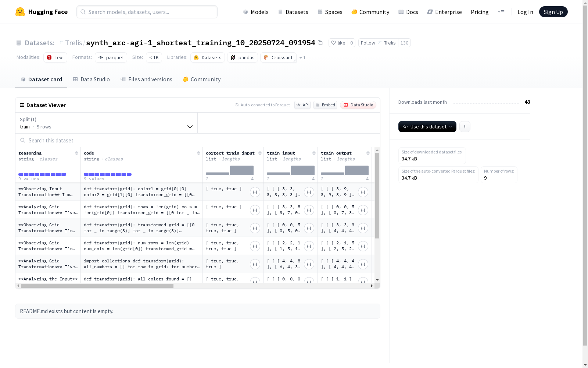Open the Split train dropdown
Viewport: 588px width, 368px height.
pos(107,123)
